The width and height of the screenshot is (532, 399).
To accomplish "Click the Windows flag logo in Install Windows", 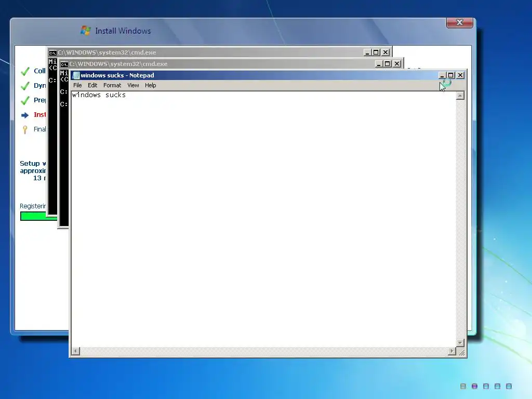I will click(86, 31).
